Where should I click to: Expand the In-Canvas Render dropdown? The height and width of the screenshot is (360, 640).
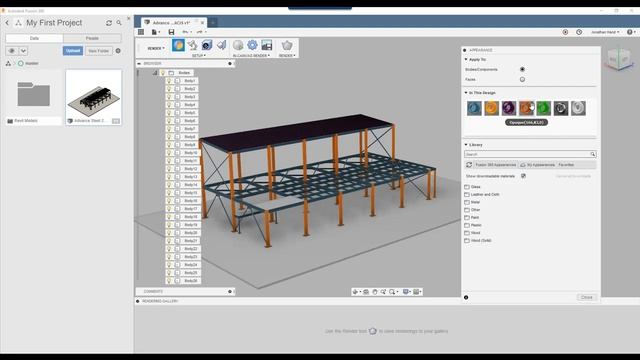pos(251,56)
